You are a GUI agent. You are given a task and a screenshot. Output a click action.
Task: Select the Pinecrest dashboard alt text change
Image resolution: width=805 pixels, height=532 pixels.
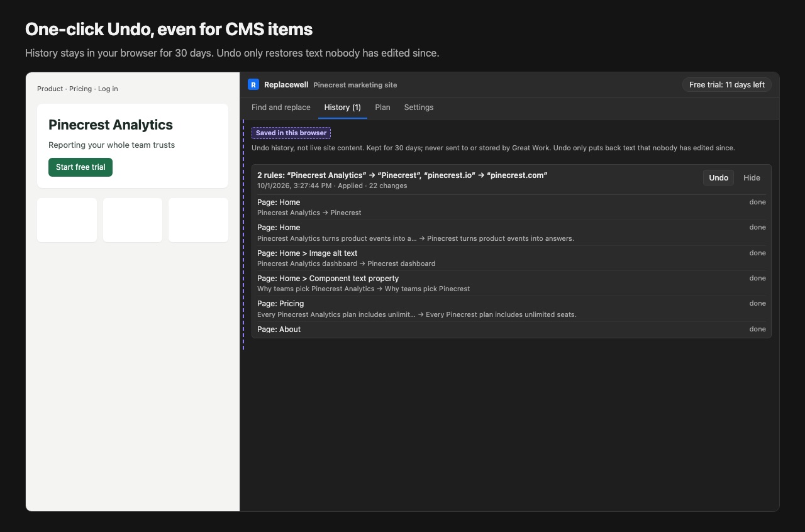click(347, 263)
